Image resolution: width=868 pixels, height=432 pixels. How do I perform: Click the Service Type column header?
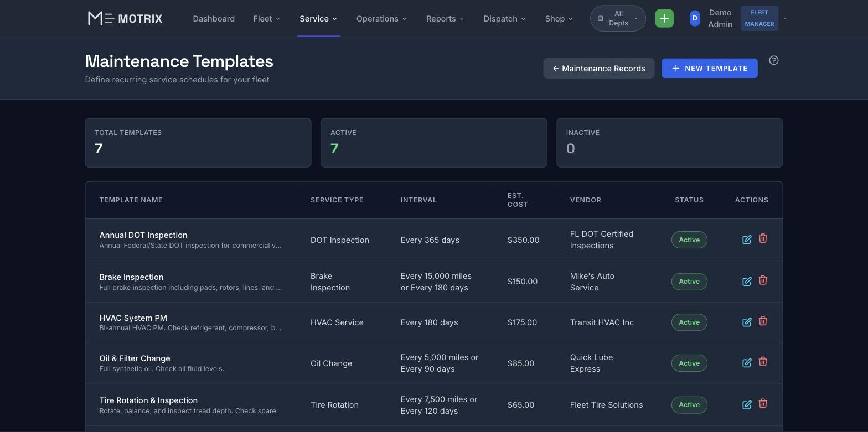(x=337, y=200)
